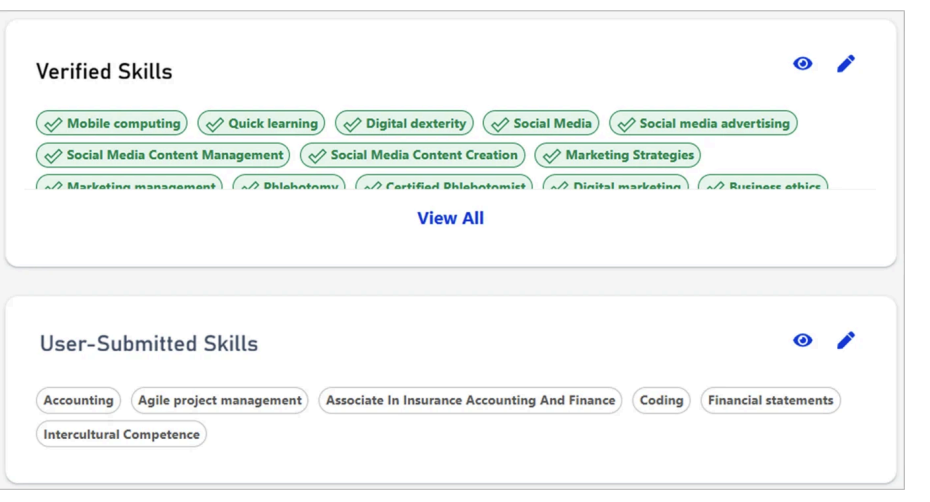Click Marketing Strategies verified checkmark icon

point(551,156)
